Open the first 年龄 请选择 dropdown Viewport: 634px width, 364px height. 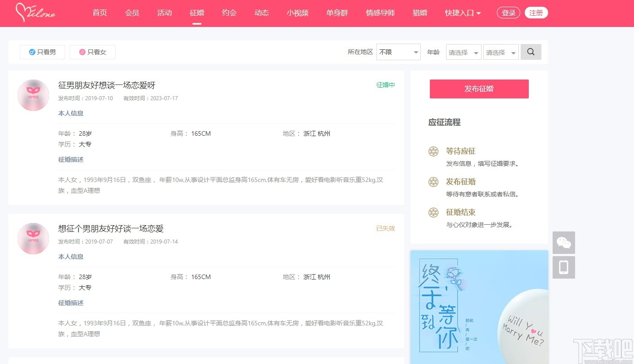click(x=463, y=52)
